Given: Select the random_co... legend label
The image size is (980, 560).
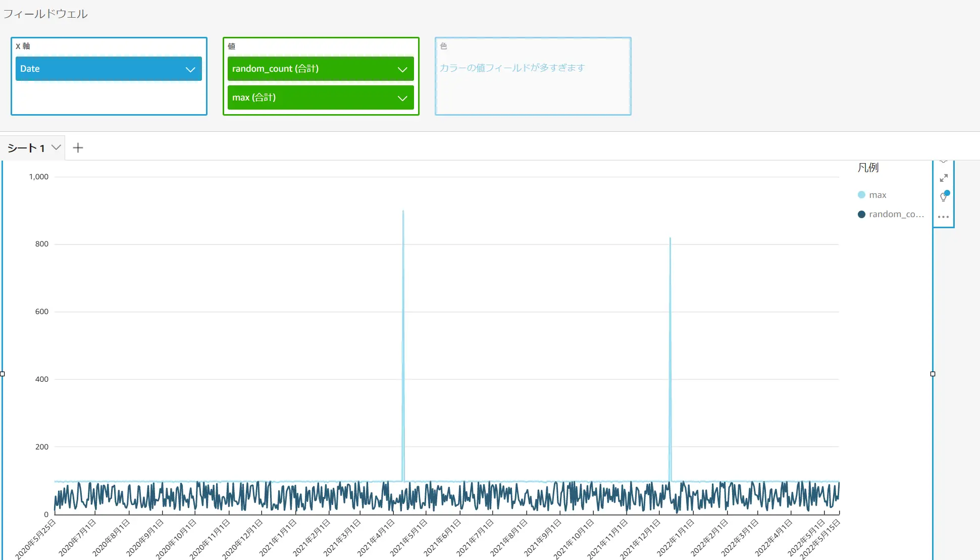Looking at the screenshot, I should click(896, 214).
